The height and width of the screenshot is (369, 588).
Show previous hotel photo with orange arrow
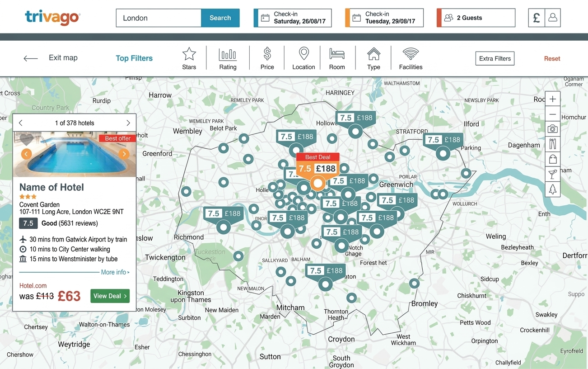[26, 154]
